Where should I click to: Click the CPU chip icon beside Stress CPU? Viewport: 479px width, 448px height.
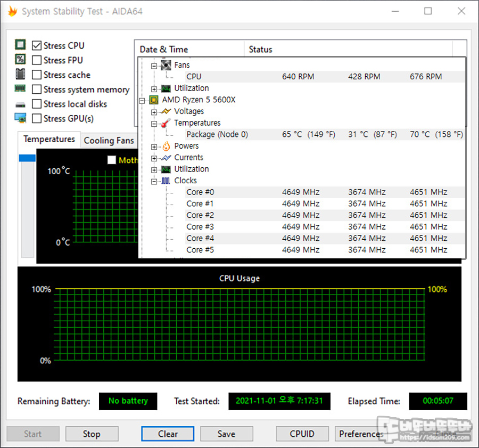(20, 45)
